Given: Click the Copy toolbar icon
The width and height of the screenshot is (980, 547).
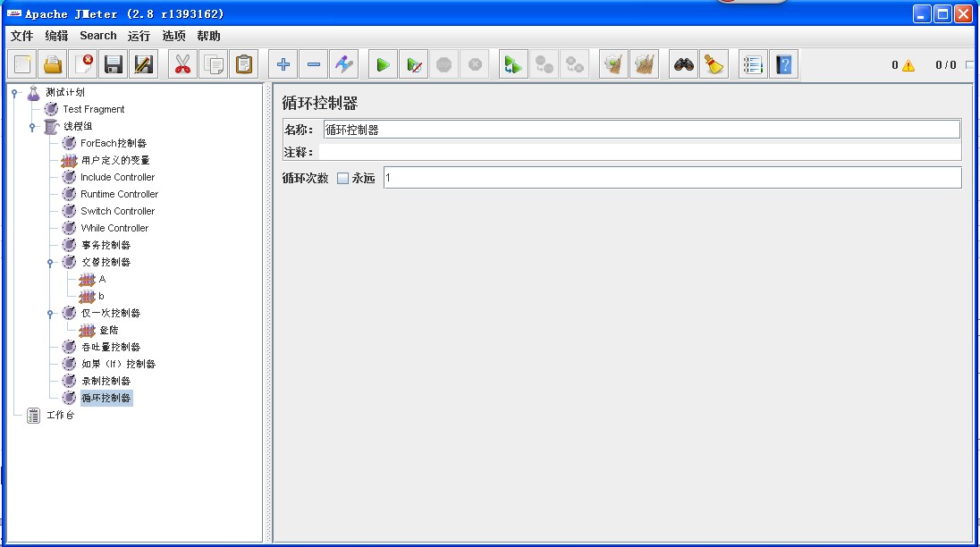Looking at the screenshot, I should [x=213, y=64].
